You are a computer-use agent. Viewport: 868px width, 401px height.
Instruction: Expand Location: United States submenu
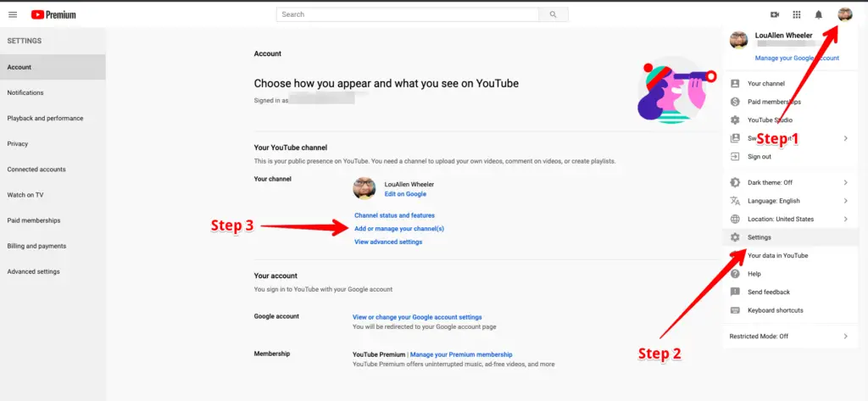coord(791,220)
